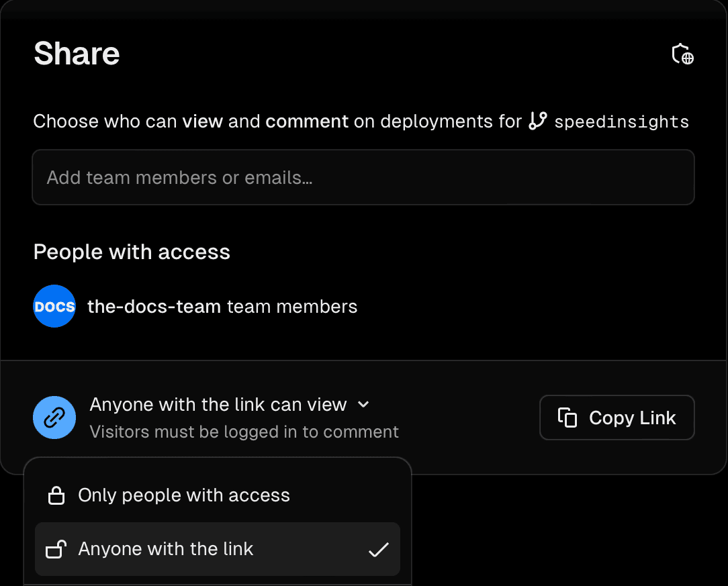Click the git branch icon beside speedinsights
The height and width of the screenshot is (586, 728).
click(537, 121)
